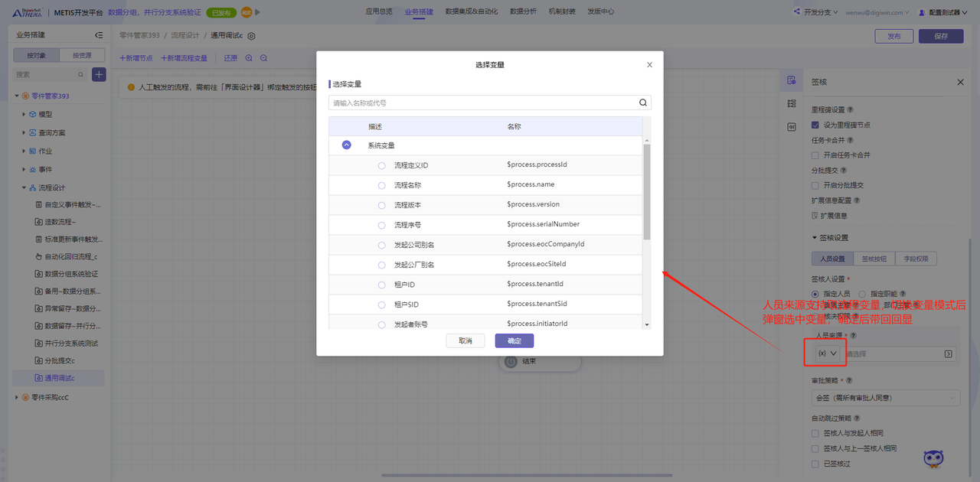The image size is (980, 482).
Task: Open the 发版中心 top tab
Action: [x=600, y=11]
